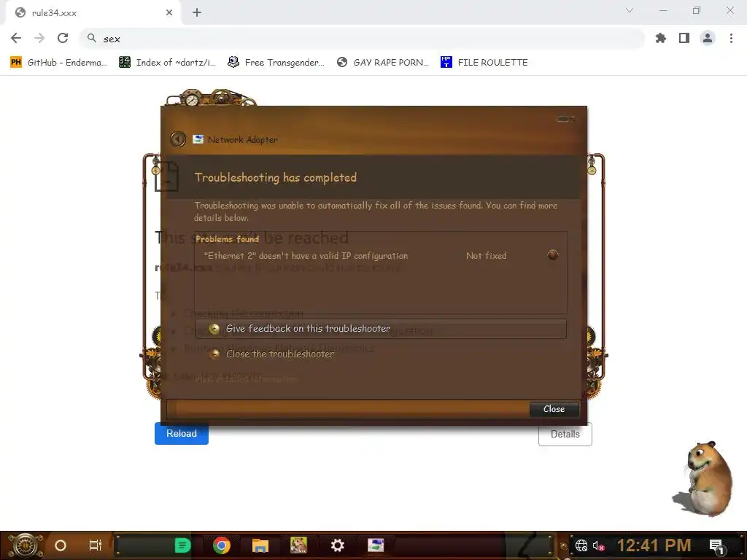Open the 12:41 PM clock

[654, 545]
